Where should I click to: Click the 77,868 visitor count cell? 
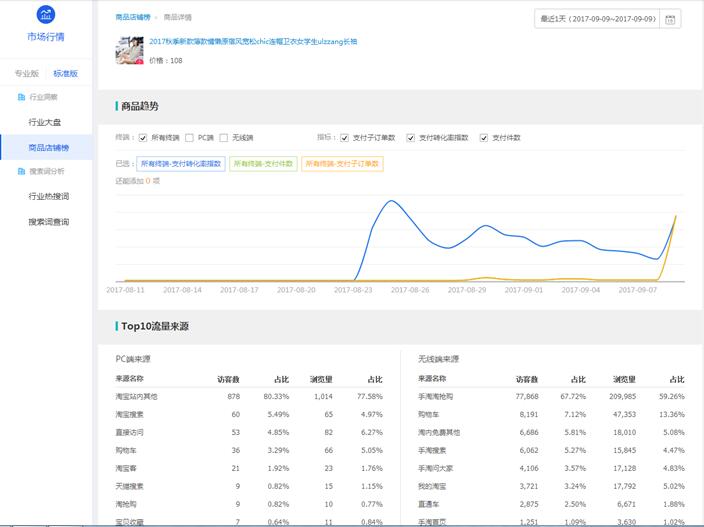[x=527, y=396]
